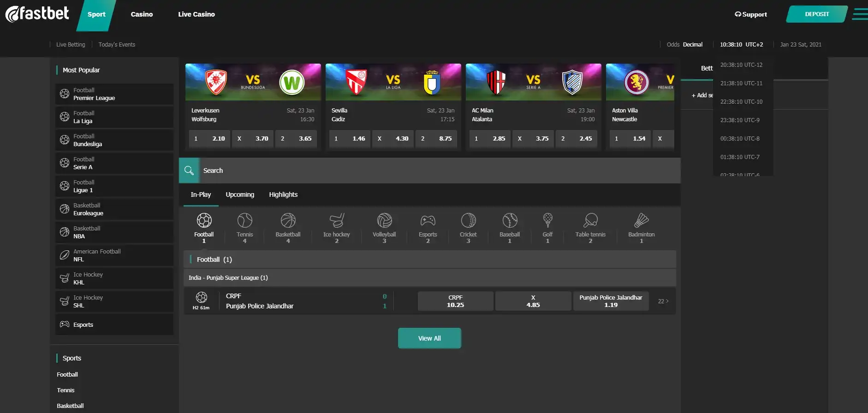868x413 pixels.
Task: Open Premier League in Most Popular
Action: point(114,94)
